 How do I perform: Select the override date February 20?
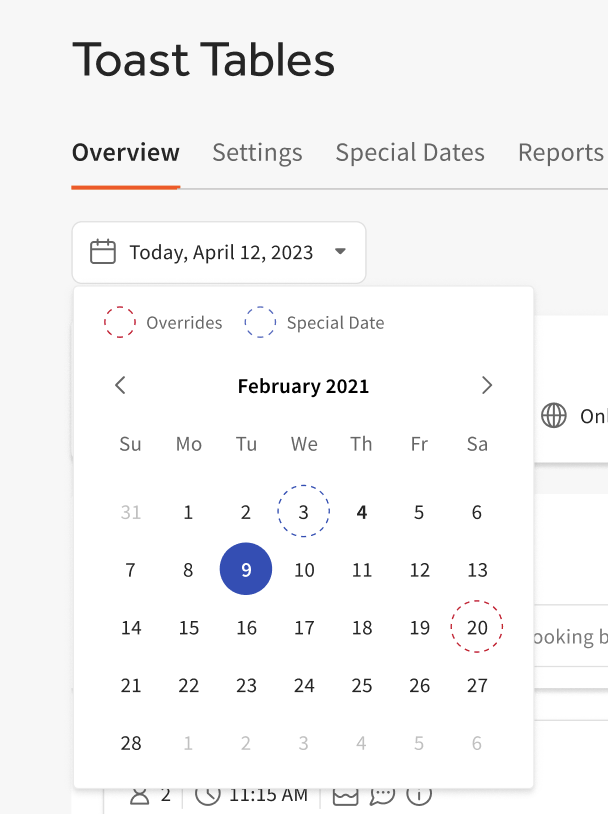477,627
